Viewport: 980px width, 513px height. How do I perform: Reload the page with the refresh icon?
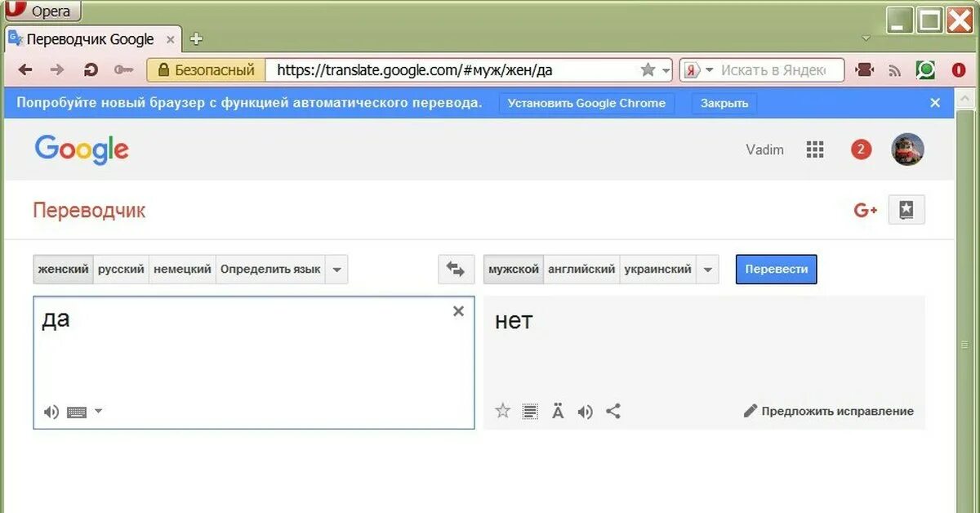91,70
